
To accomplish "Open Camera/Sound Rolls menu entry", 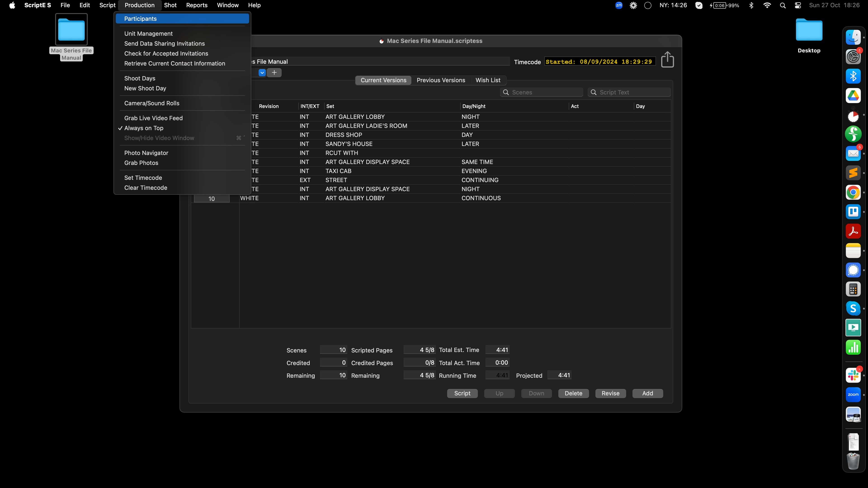I will tap(152, 103).
